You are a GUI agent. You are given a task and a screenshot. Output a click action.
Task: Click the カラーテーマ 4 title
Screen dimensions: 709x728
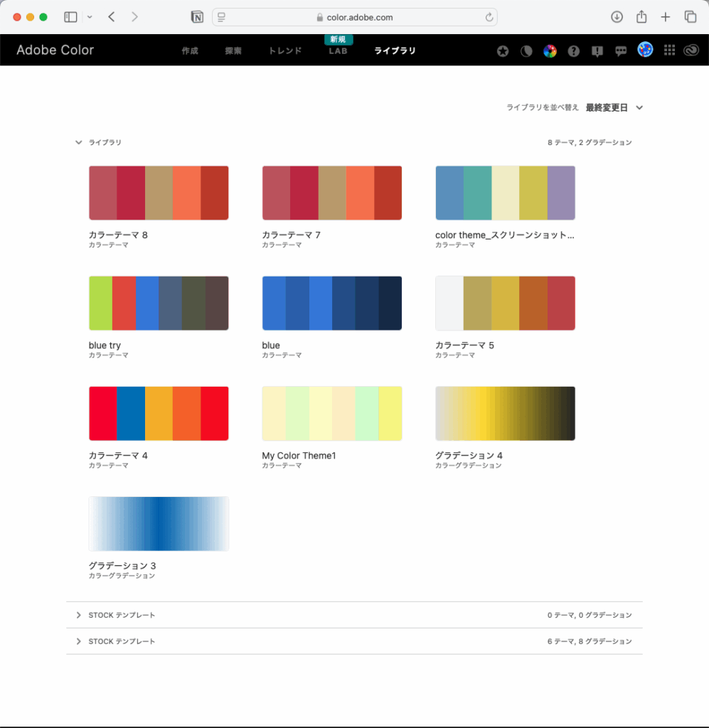click(118, 456)
